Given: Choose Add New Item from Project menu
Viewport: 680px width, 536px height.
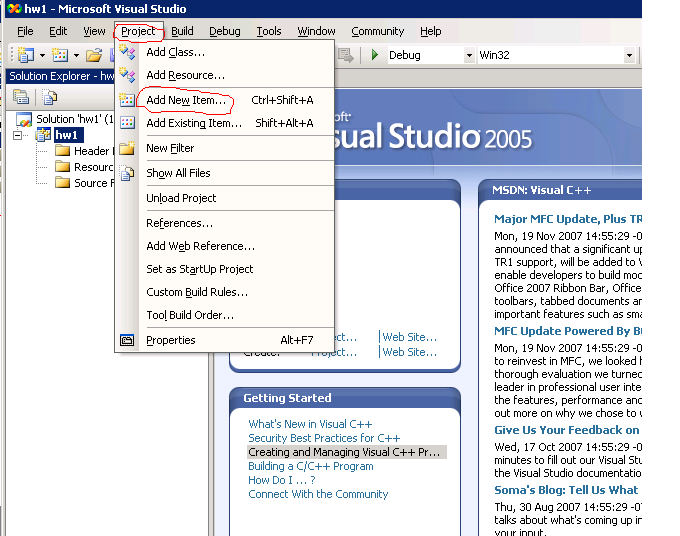Looking at the screenshot, I should tap(225, 100).
